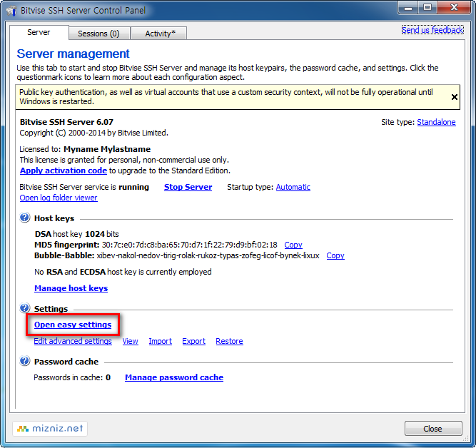Dismiss the yellow restart warning banner
Image resolution: width=476 pixels, height=448 pixels.
click(454, 97)
